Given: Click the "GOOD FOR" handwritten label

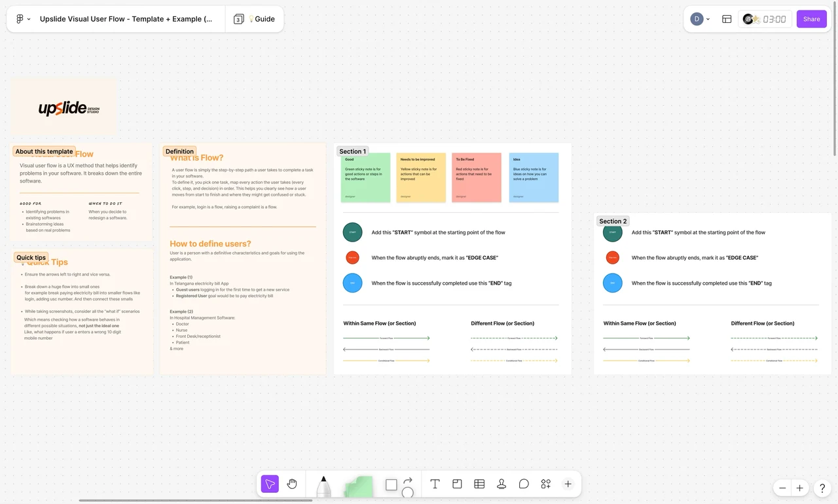Looking at the screenshot, I should tap(31, 204).
